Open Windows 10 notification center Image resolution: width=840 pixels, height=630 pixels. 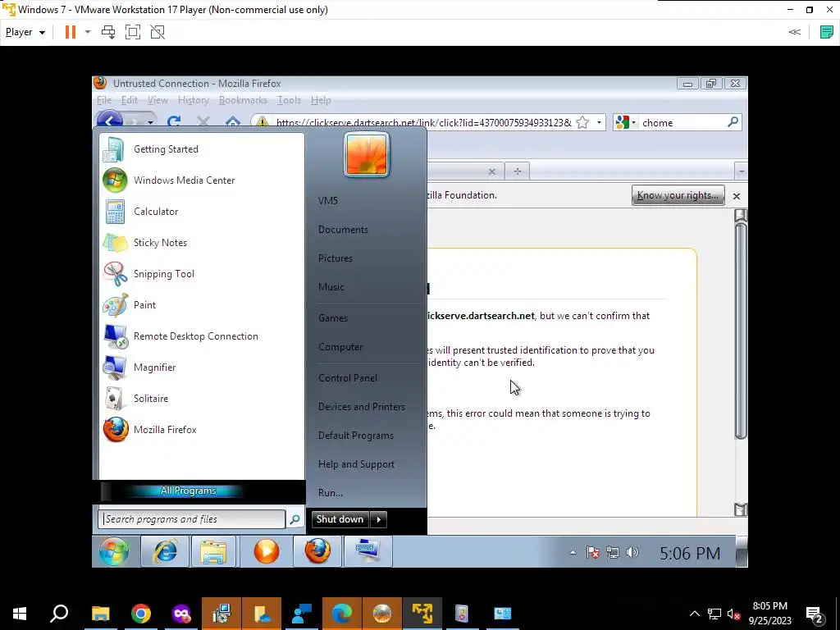[815, 614]
